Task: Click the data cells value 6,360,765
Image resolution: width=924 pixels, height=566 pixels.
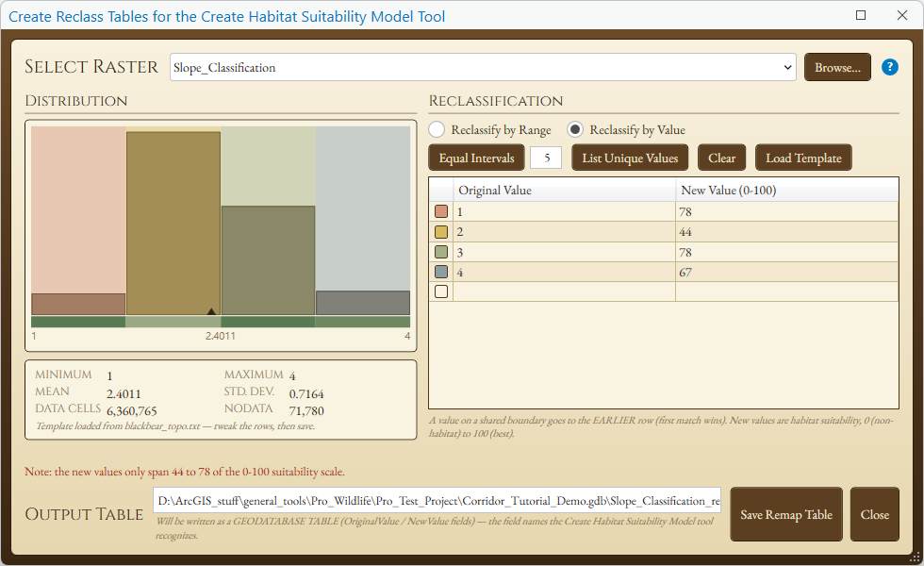Action: [132, 411]
